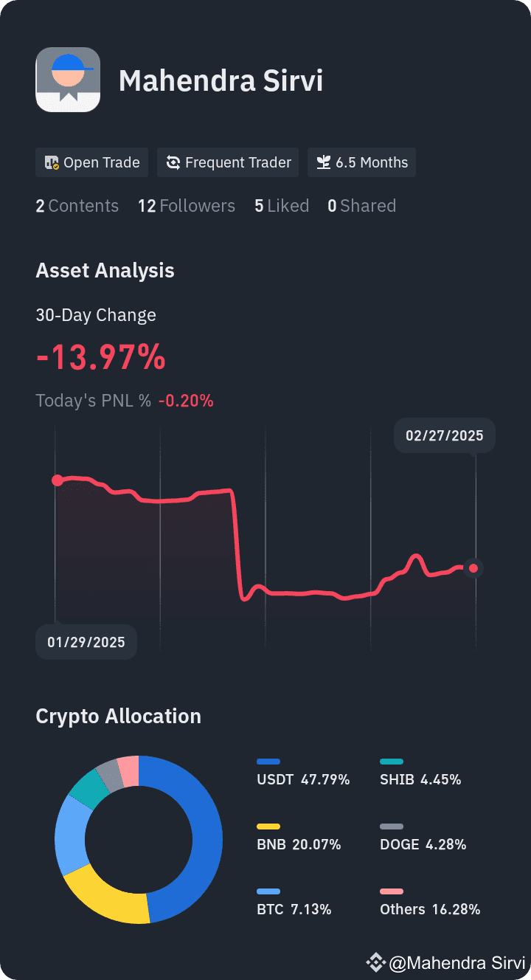Click the 01/29/2025 date label
This screenshot has width=531, height=980.
pos(86,642)
